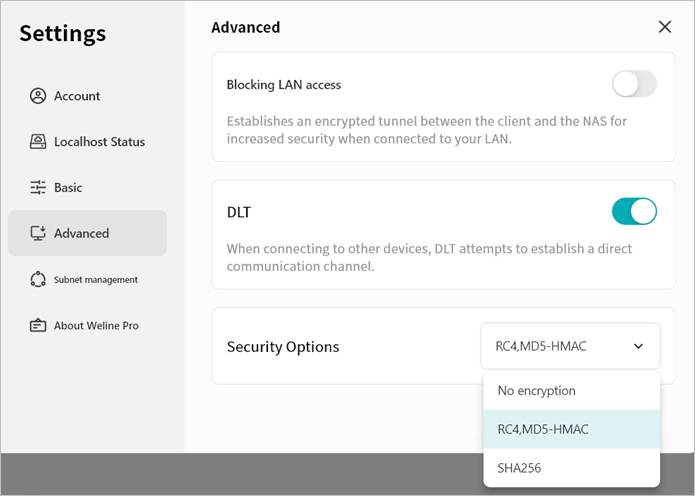The width and height of the screenshot is (695, 496).
Task: Open the Account settings tab
Action: pos(77,96)
